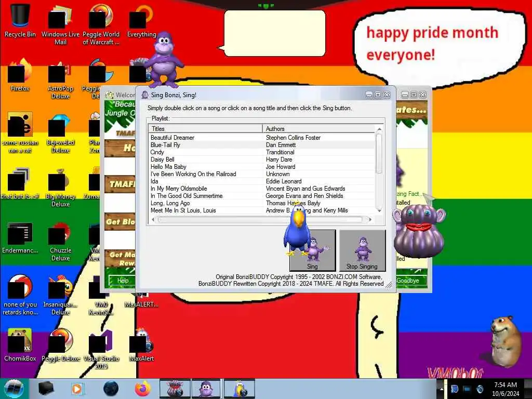Select 'Blue-Tail Fly' song row

[262, 145]
